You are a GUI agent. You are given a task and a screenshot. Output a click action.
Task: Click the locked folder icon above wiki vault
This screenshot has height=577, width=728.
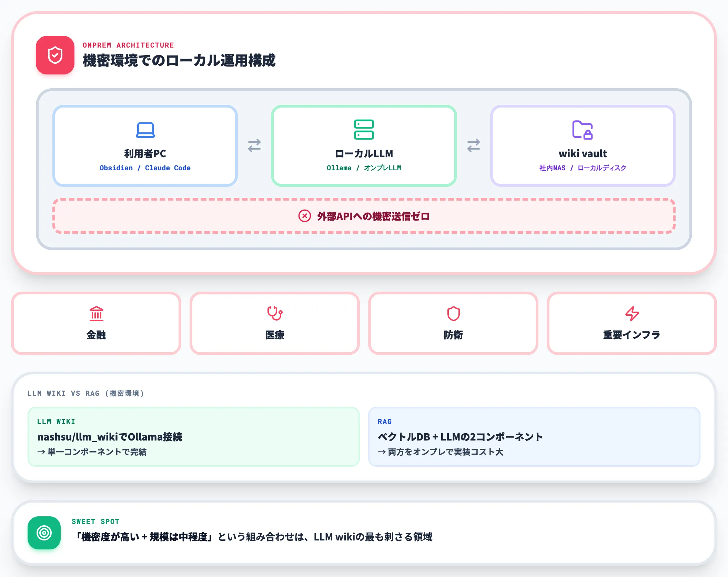583,130
